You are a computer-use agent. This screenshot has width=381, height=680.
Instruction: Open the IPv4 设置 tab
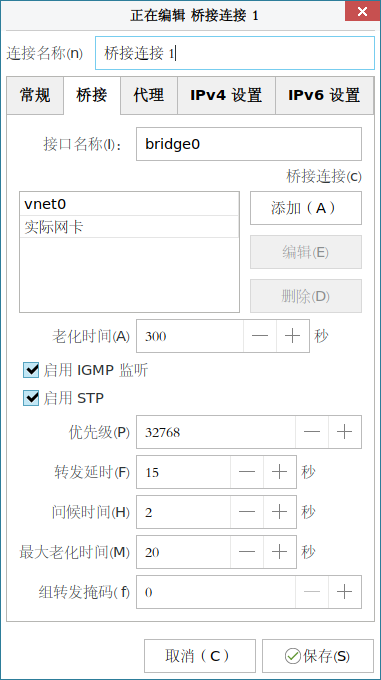226,95
